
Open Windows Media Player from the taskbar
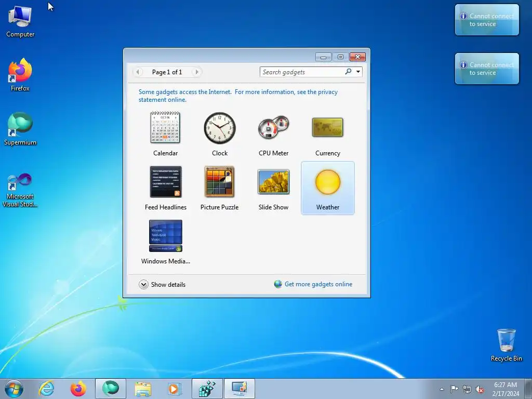[175, 389]
